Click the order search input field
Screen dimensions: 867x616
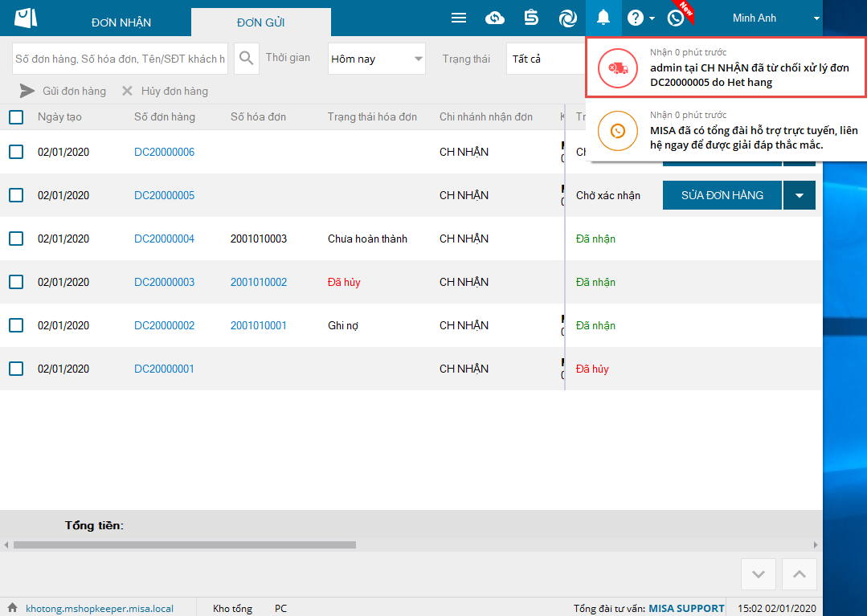[x=121, y=59]
